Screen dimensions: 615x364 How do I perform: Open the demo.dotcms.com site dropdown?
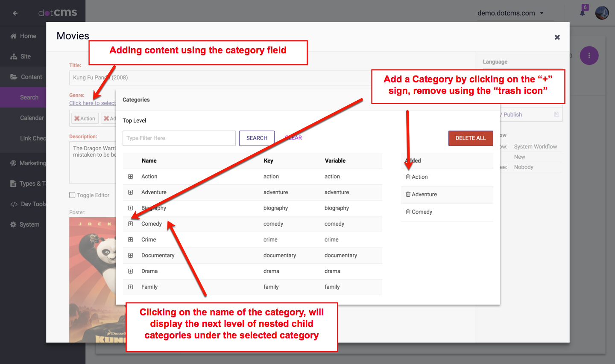(x=510, y=13)
